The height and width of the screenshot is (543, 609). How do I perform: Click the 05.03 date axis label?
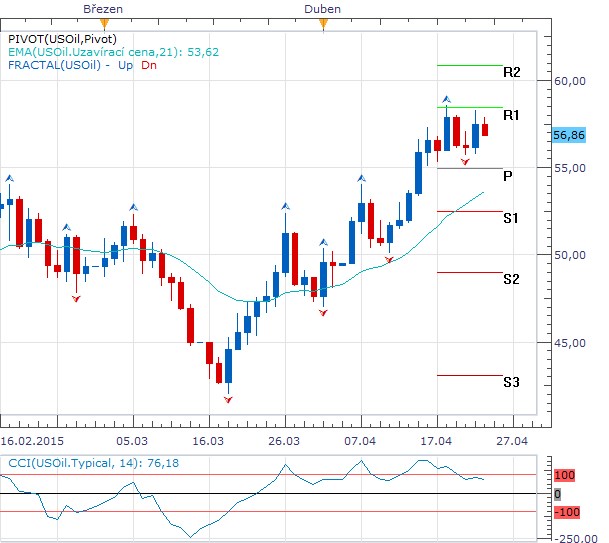click(x=132, y=441)
